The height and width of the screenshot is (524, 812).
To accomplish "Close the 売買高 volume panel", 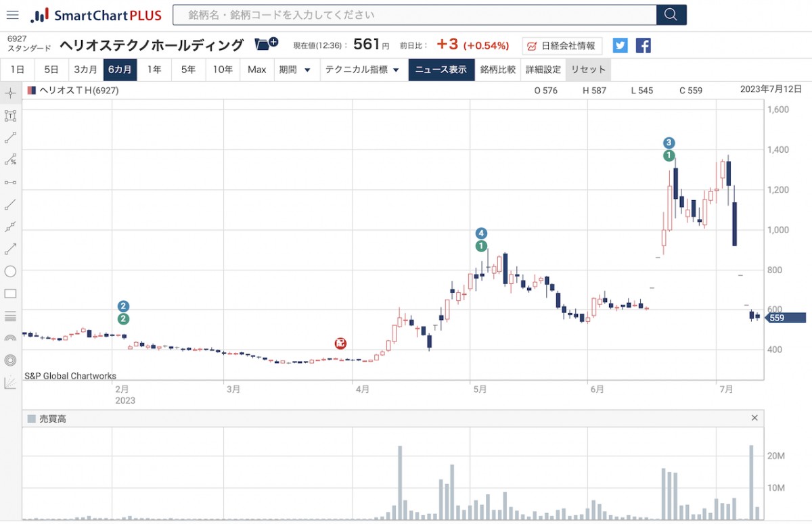I will point(754,419).
